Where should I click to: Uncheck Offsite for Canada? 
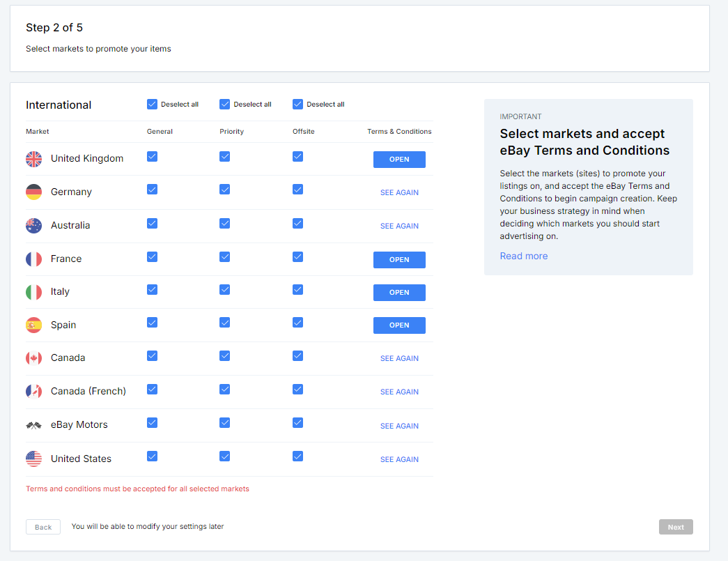coord(297,355)
